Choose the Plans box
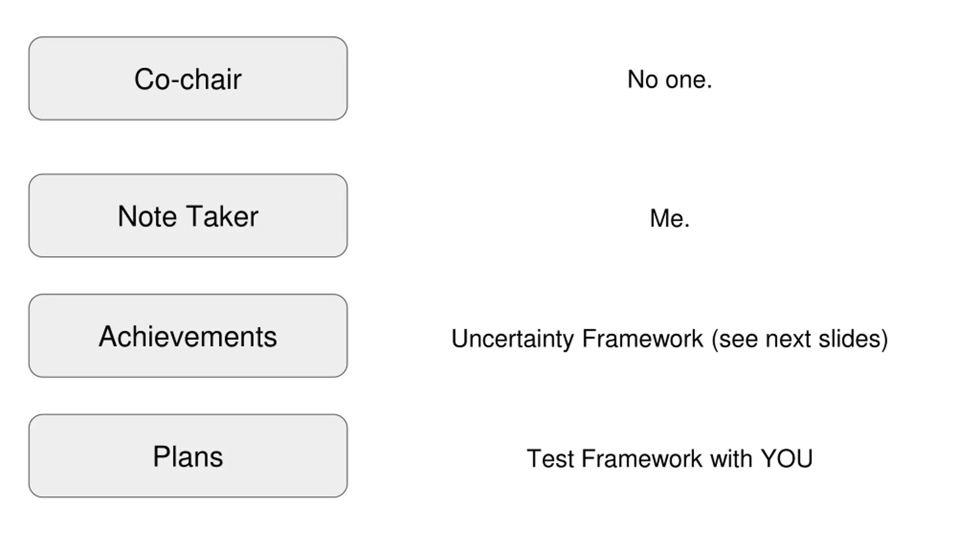 [188, 456]
